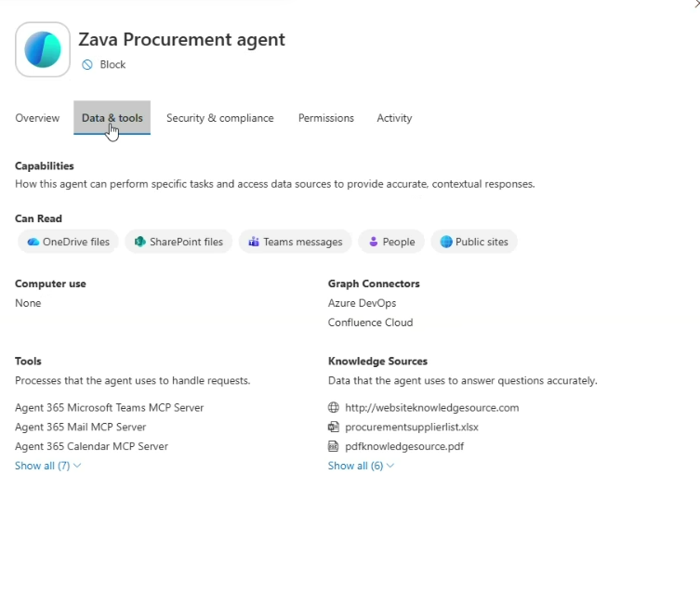
Task: Go to the Permissions tab
Action: [x=325, y=118]
